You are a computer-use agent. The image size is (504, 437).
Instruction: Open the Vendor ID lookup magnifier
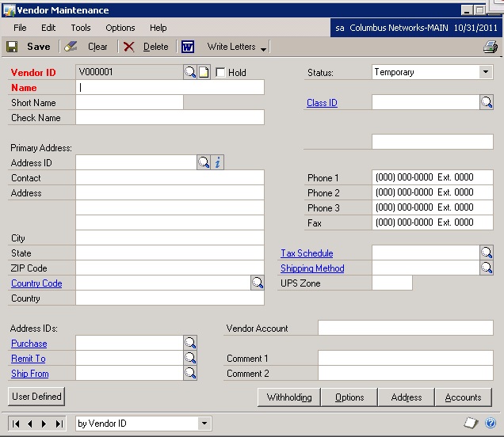click(190, 72)
